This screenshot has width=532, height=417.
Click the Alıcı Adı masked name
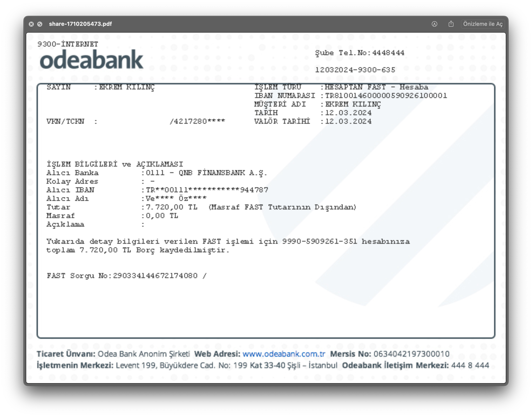point(176,199)
